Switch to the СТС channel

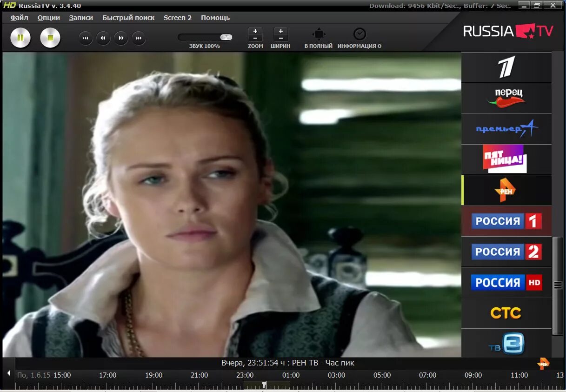pos(506,313)
